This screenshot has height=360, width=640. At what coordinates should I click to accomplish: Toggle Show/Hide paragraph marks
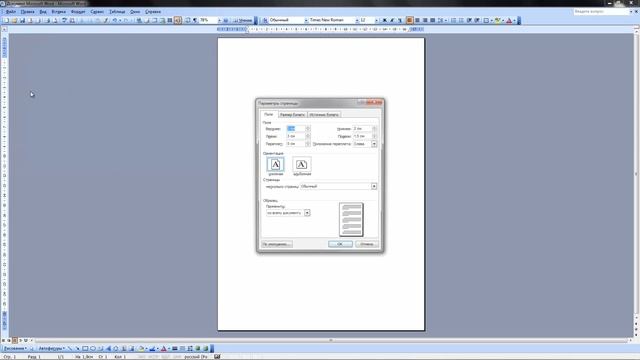pos(195,20)
